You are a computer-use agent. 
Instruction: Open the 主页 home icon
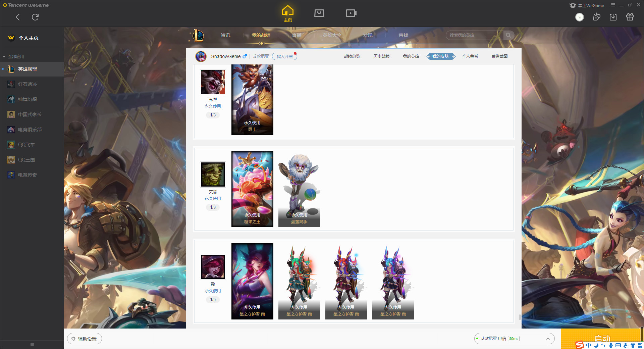288,14
